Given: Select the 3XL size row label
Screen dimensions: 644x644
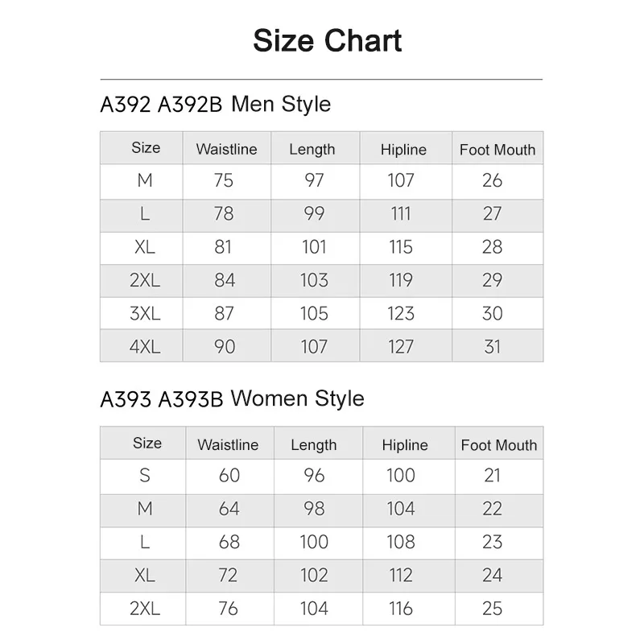Looking at the screenshot, I should pos(145,313).
